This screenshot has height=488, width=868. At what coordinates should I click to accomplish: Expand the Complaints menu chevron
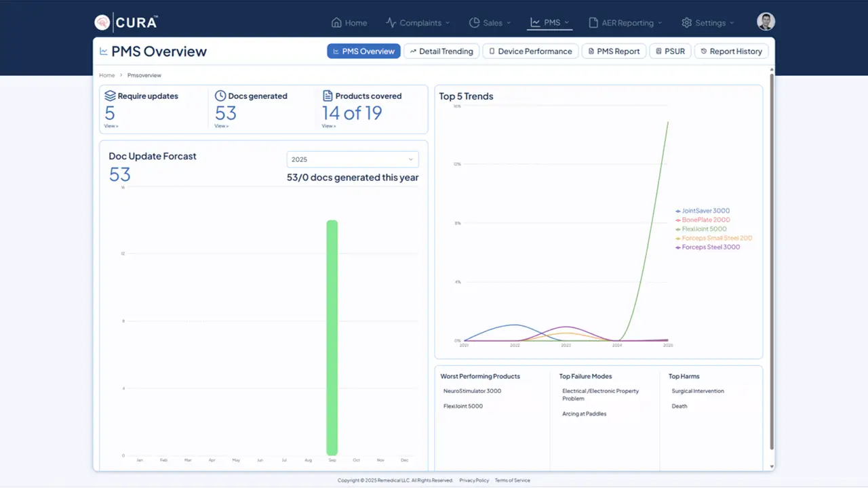(x=448, y=23)
